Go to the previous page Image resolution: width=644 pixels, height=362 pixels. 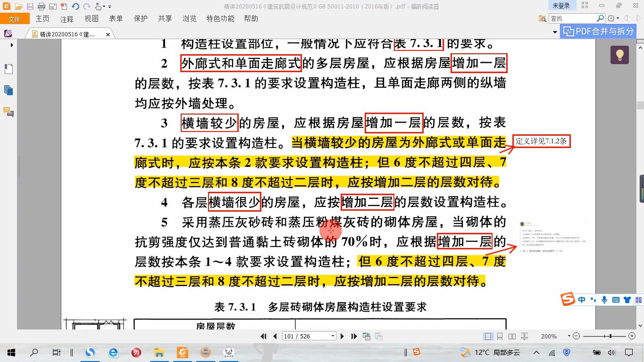pos(275,336)
